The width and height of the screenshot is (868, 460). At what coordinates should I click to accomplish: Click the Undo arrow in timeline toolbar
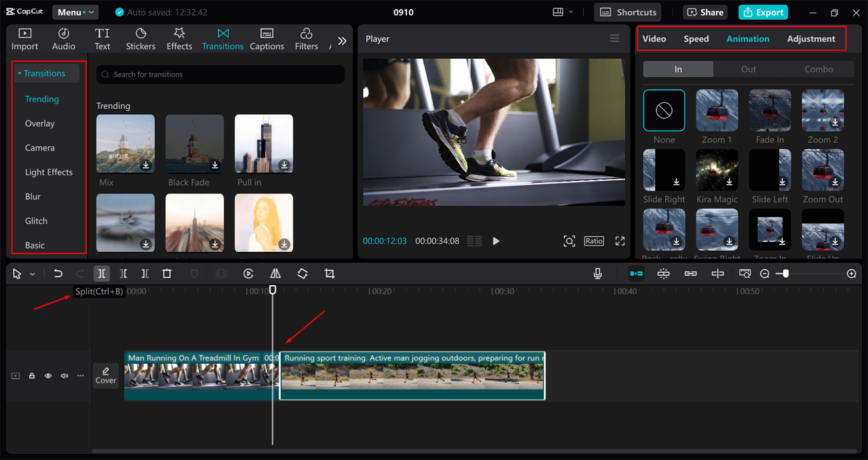coord(58,274)
